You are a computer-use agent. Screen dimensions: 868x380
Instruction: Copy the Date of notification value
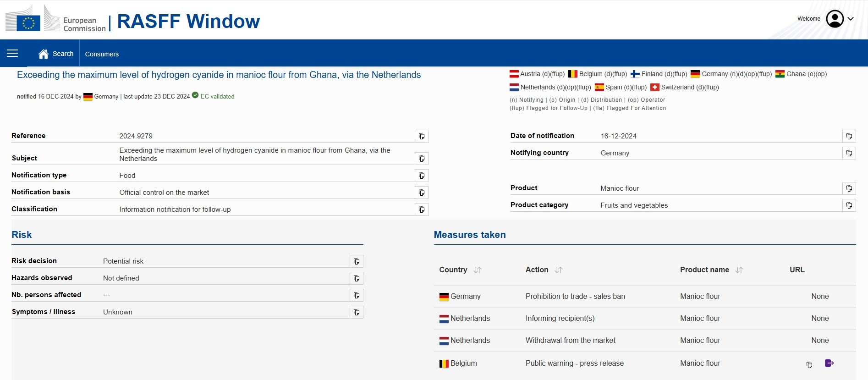coord(849,136)
